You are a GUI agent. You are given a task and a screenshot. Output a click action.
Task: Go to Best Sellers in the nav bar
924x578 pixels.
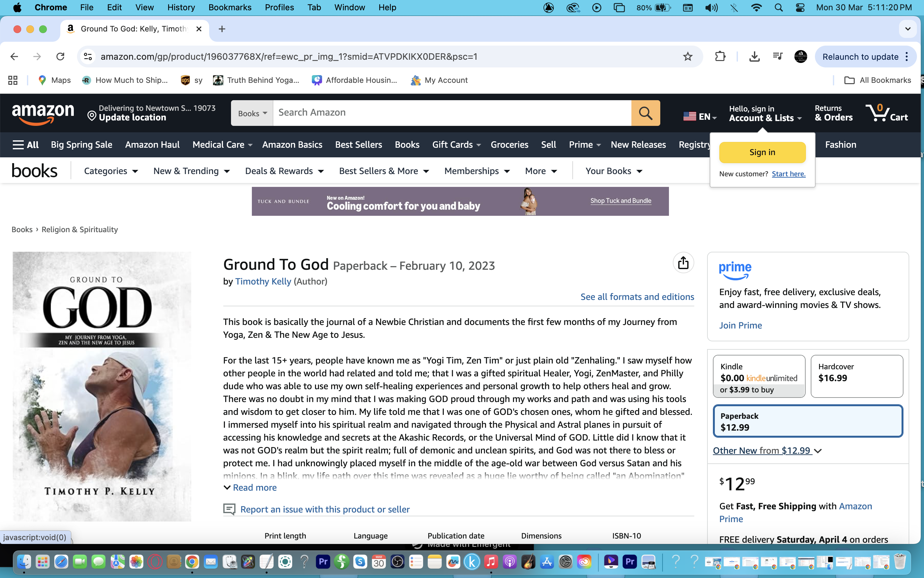[x=358, y=145]
